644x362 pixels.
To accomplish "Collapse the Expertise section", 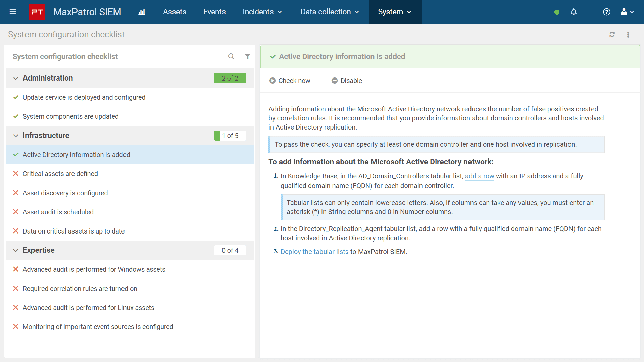I will (16, 250).
